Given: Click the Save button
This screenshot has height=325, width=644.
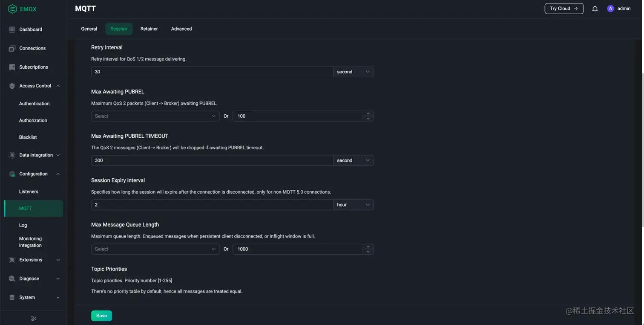Looking at the screenshot, I should pos(101,316).
